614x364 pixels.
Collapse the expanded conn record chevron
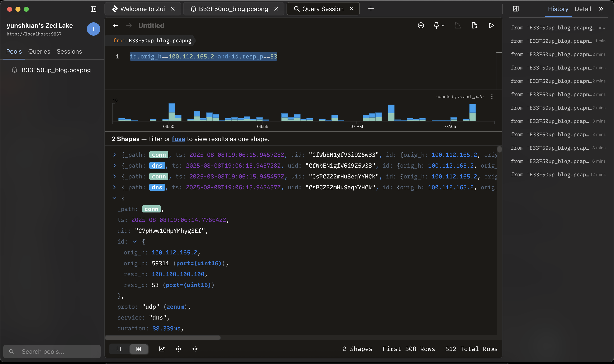(114, 198)
